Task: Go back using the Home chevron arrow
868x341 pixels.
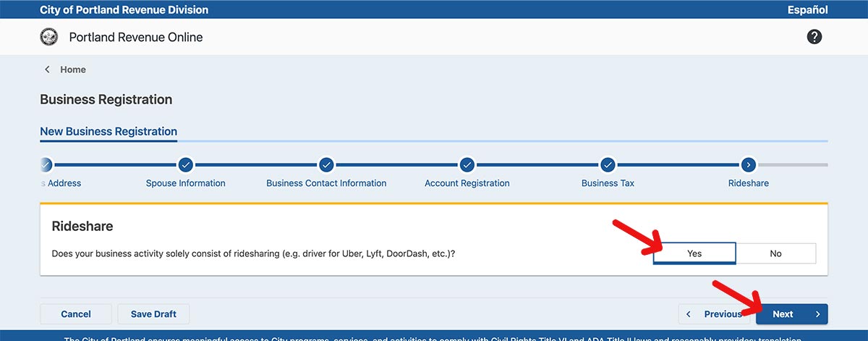Action: coord(48,70)
